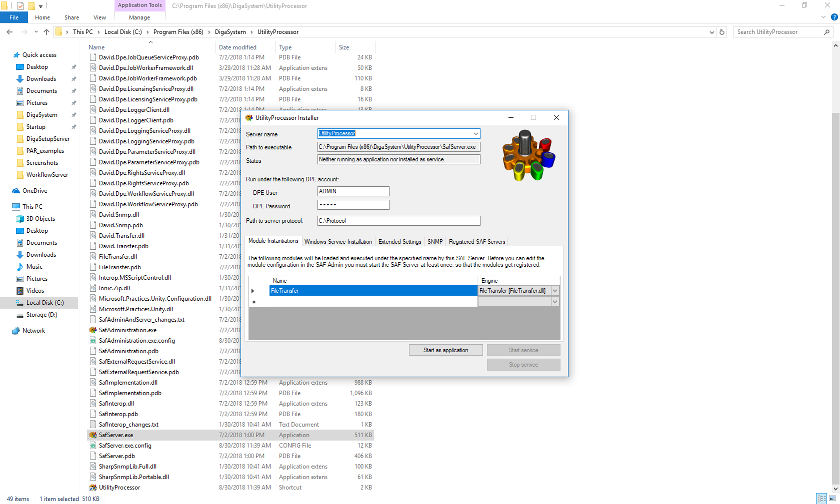The width and height of the screenshot is (840, 504).
Task: Open the Extended Settings tab
Action: tap(399, 242)
